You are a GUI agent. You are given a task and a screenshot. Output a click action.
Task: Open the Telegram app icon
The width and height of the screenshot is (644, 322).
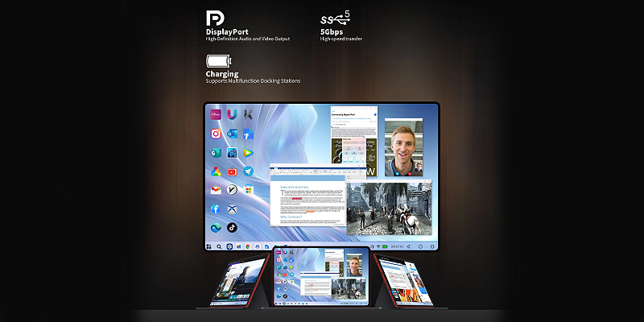pos(248,171)
